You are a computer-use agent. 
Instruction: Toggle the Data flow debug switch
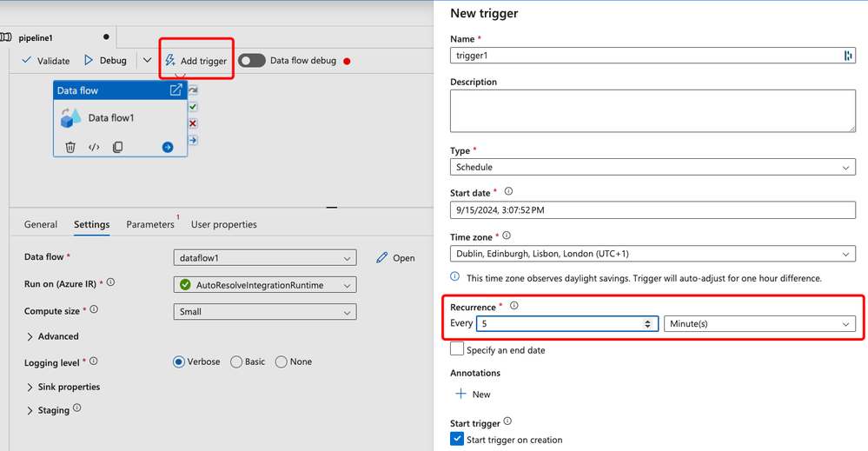click(252, 60)
